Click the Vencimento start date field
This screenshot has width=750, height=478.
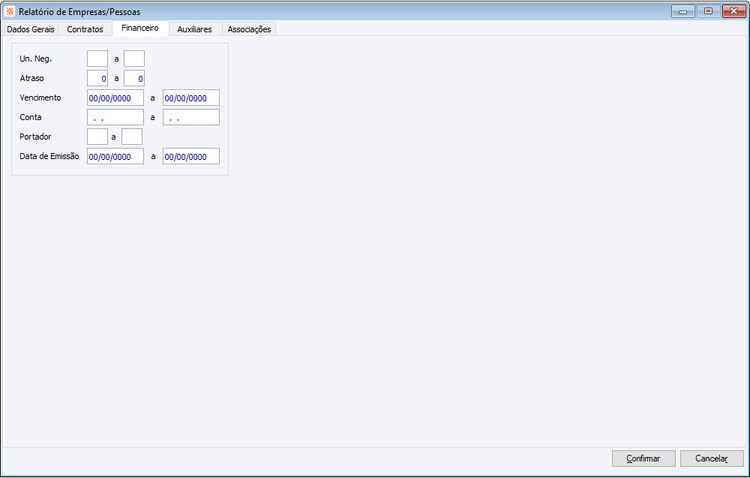115,98
